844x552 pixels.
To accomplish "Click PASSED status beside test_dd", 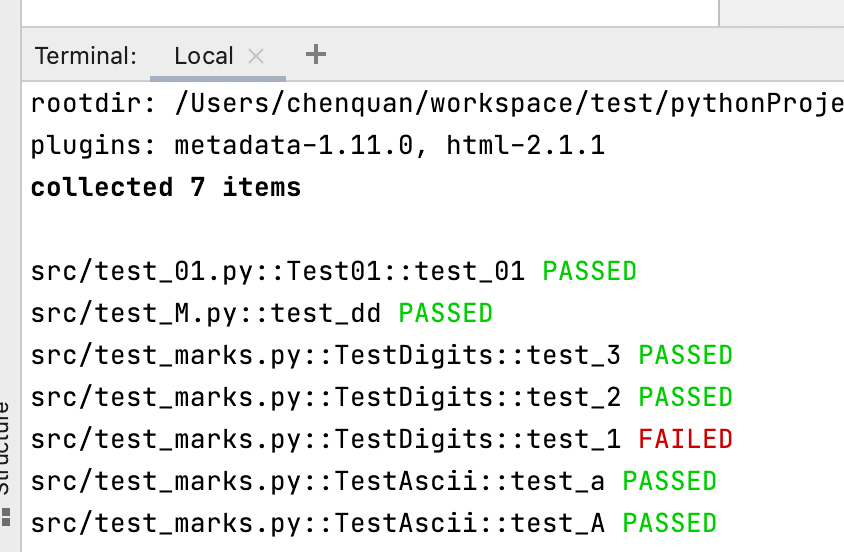I will pyautogui.click(x=445, y=313).
